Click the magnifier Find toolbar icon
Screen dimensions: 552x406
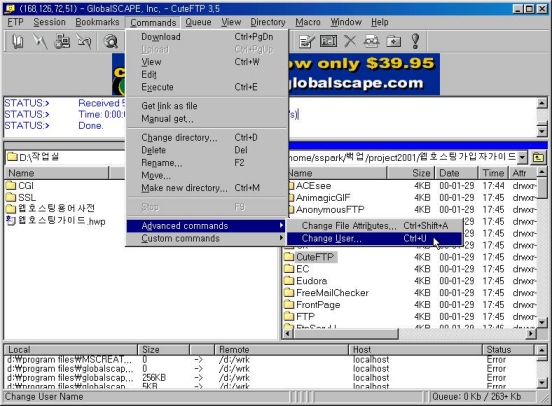pyautogui.click(x=110, y=41)
